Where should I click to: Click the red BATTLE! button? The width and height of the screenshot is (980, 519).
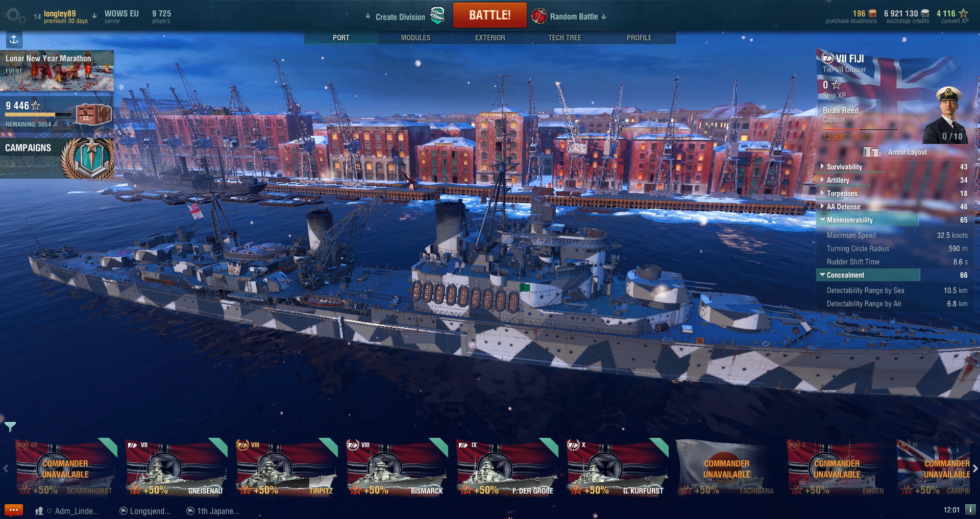click(490, 15)
